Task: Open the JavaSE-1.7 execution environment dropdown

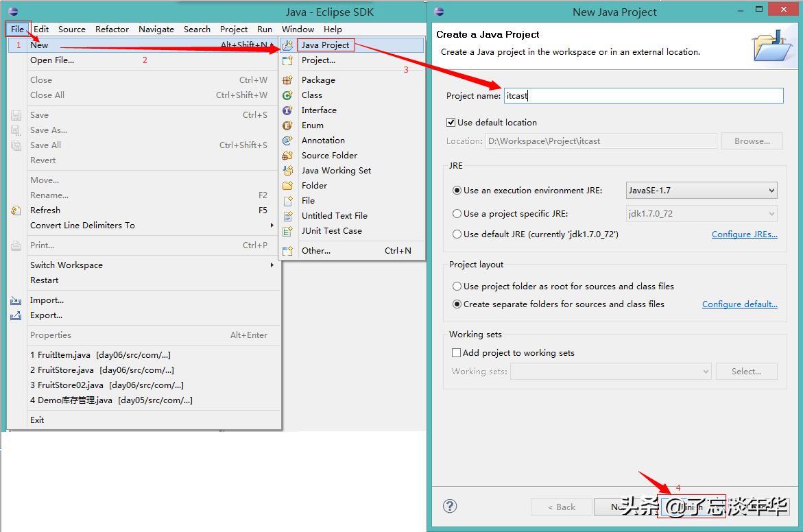Action: pos(702,191)
